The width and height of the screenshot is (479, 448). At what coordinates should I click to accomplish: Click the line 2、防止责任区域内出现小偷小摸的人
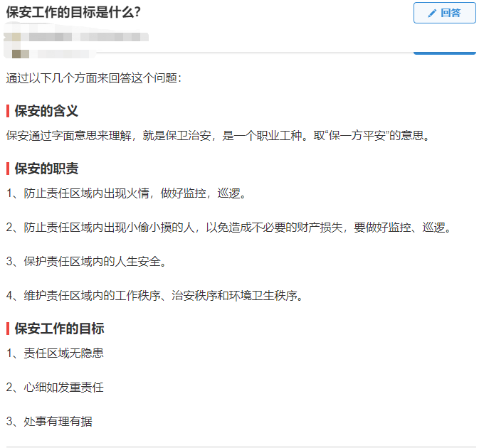[228, 228]
